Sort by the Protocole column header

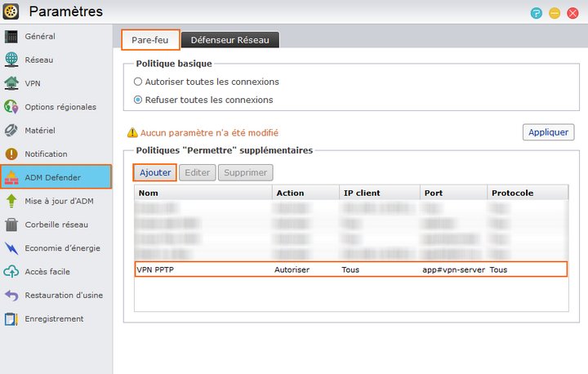tap(528, 193)
